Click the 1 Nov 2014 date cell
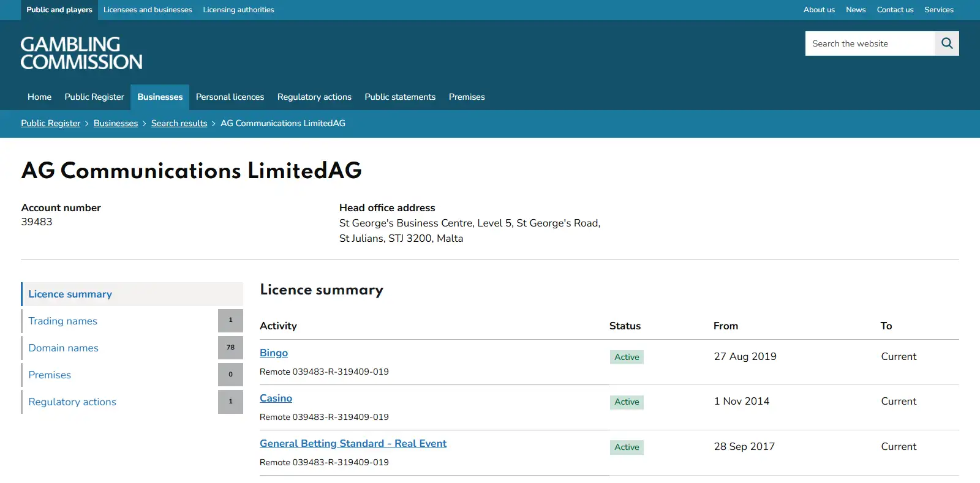The height and width of the screenshot is (483, 980). click(x=742, y=401)
